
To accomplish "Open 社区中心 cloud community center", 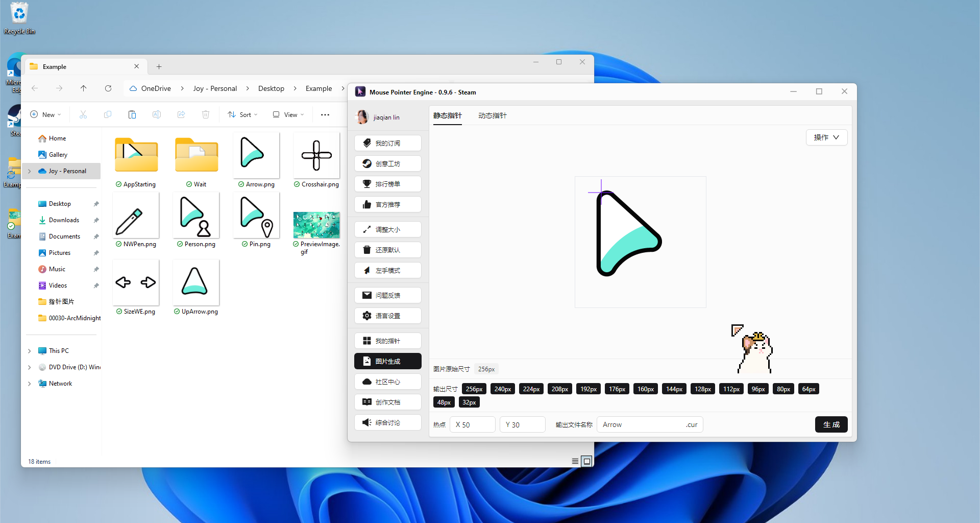I will coord(387,382).
